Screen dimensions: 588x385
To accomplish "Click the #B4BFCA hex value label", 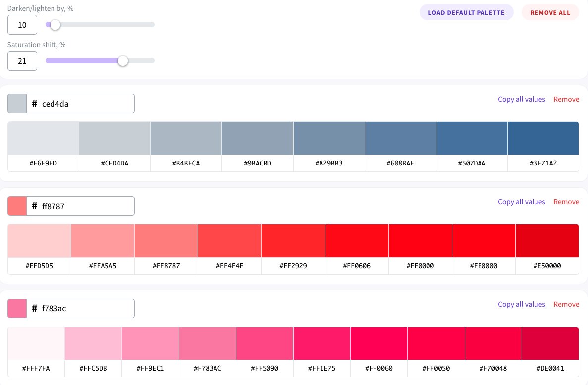I will click(186, 163).
